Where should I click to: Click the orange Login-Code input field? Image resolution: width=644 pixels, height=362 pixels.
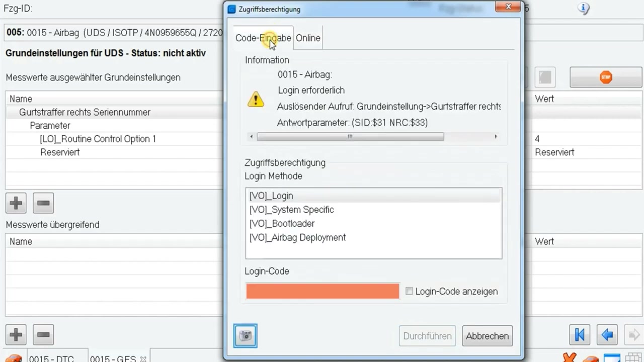[323, 291]
